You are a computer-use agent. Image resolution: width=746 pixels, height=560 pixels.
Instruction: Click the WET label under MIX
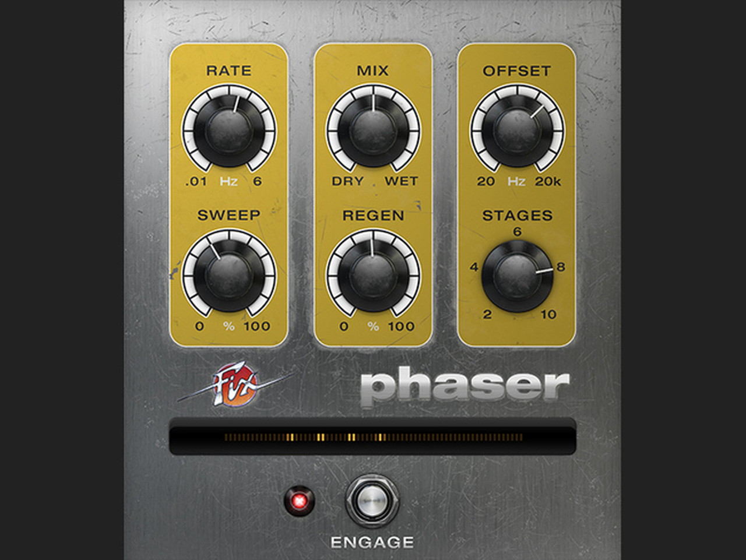click(x=401, y=181)
